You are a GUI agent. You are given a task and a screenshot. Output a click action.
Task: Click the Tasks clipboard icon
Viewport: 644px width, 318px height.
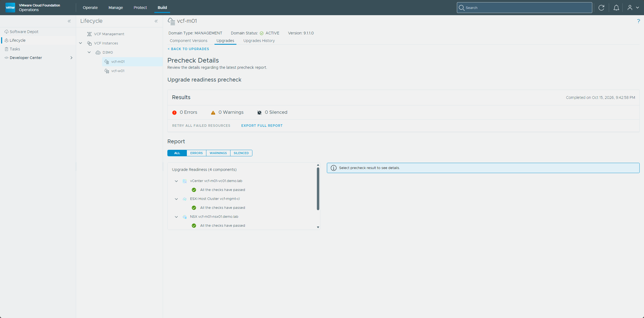[6, 49]
